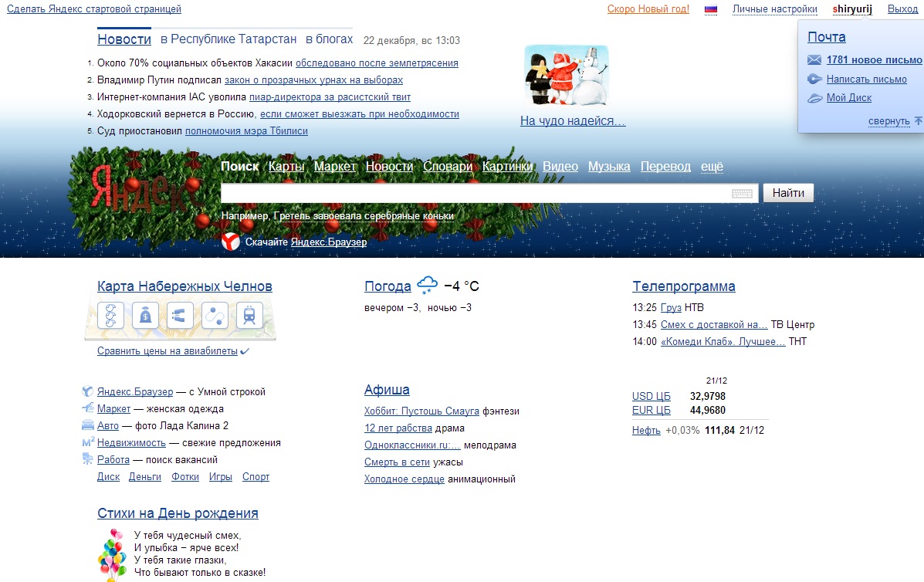Read the news about закон о прозрачных урнах

(x=313, y=80)
